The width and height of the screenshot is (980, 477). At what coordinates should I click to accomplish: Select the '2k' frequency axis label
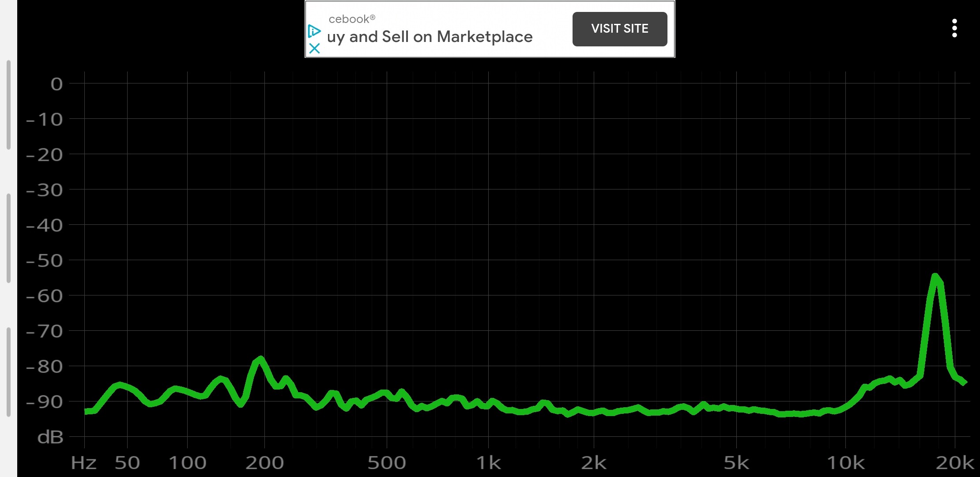594,462
